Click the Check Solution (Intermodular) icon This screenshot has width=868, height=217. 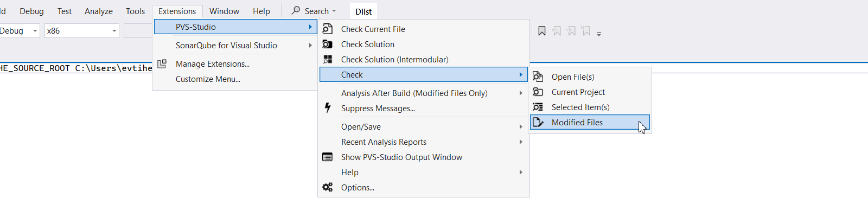coord(328,59)
